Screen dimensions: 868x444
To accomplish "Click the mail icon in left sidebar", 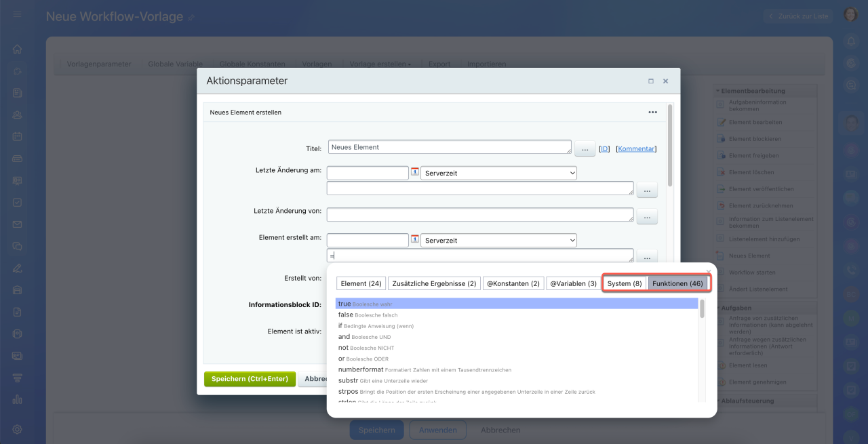I will [x=17, y=224].
